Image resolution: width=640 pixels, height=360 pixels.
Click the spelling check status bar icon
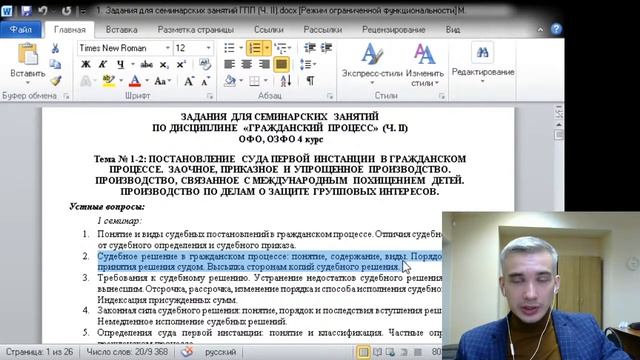[187, 351]
